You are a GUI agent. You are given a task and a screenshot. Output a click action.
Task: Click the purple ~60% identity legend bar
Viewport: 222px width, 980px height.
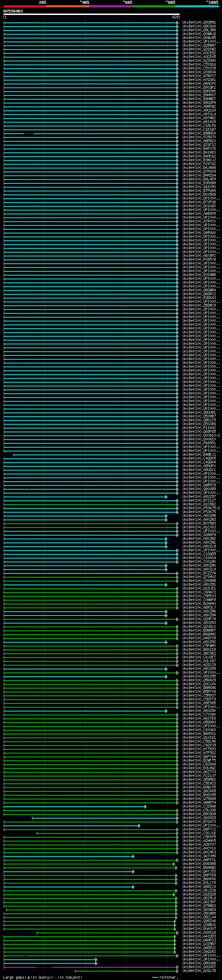pyautogui.click(x=111, y=6)
